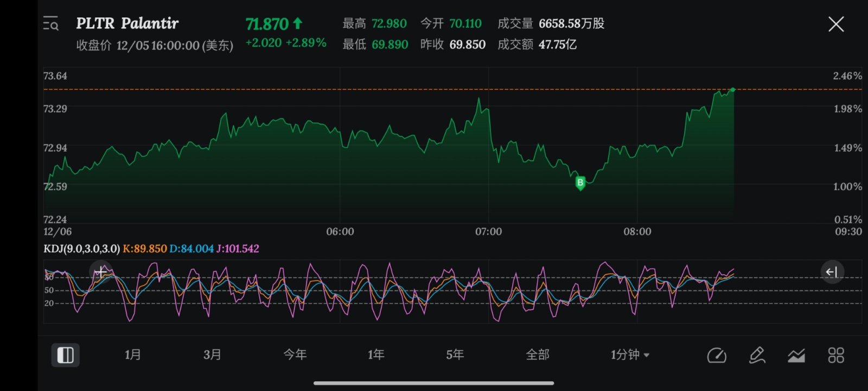Click the 09:30 time axis label
Image resolution: width=868 pixels, height=391 pixels.
coord(848,232)
